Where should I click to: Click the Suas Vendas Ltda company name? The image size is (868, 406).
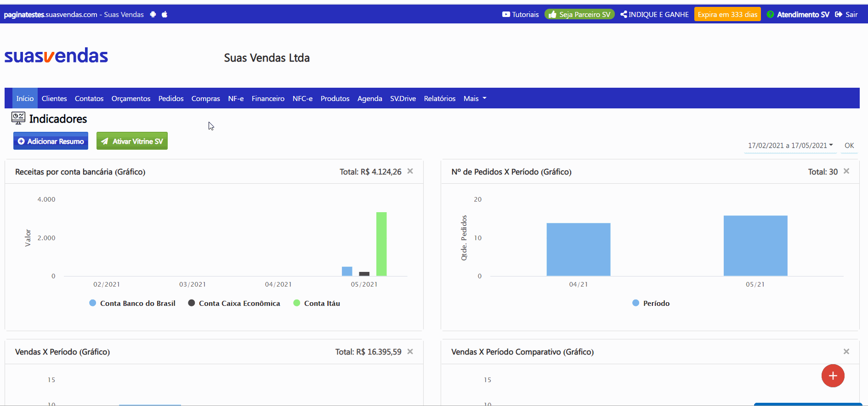267,58
